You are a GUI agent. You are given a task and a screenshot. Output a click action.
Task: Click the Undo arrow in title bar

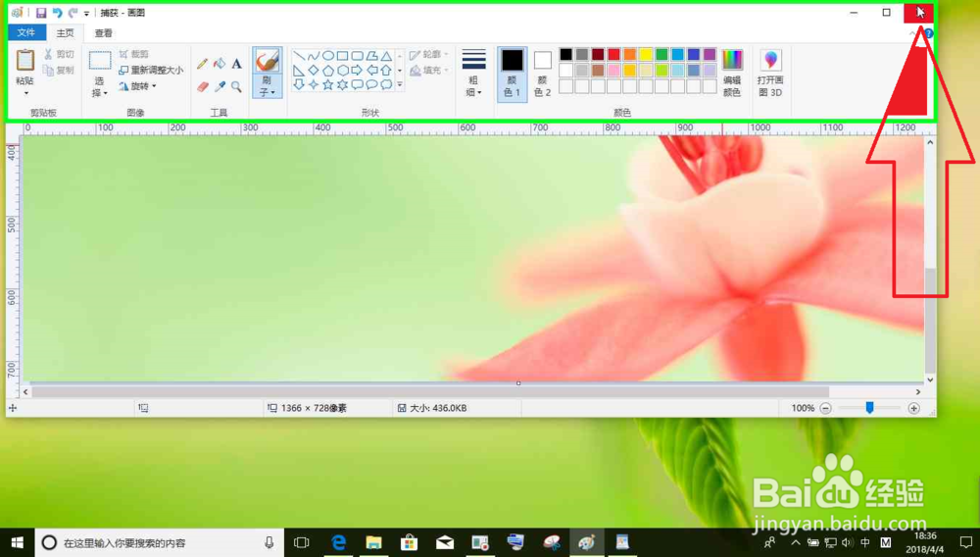click(58, 13)
